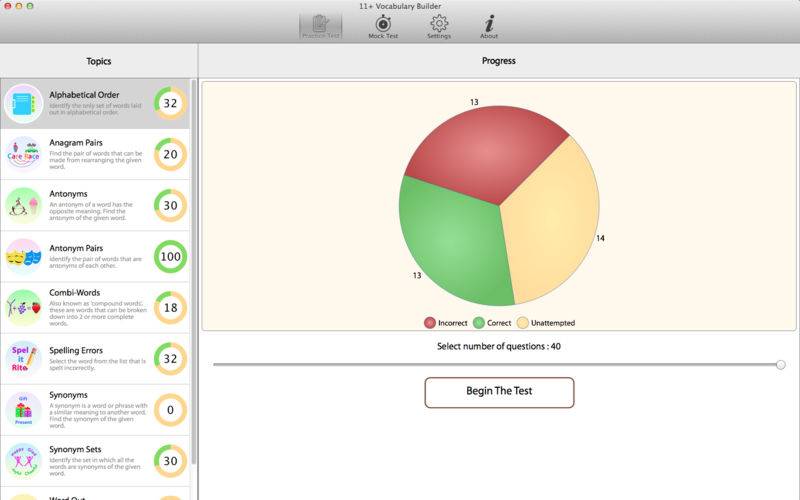Screen dimensions: 800x500
Task: Click the Antonym Pairs progress ring showing 100
Action: tap(170, 256)
